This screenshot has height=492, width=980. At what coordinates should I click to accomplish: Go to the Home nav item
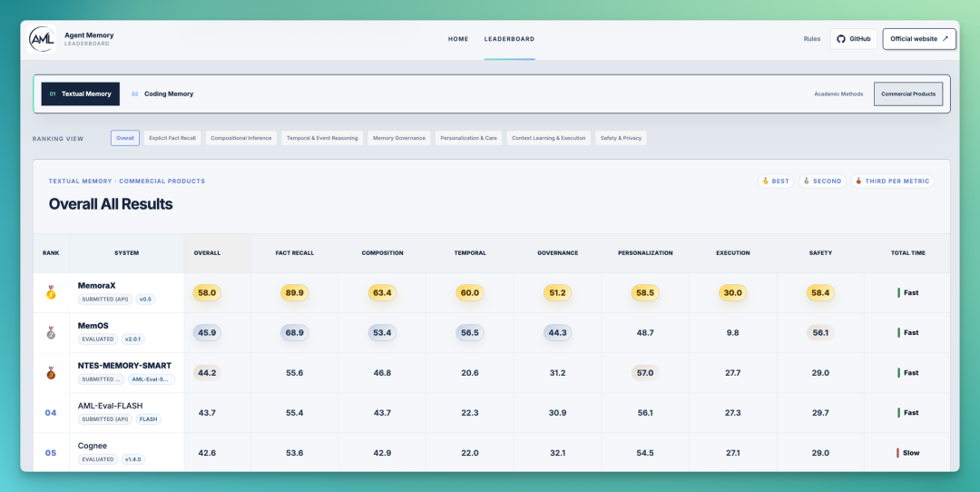click(458, 39)
